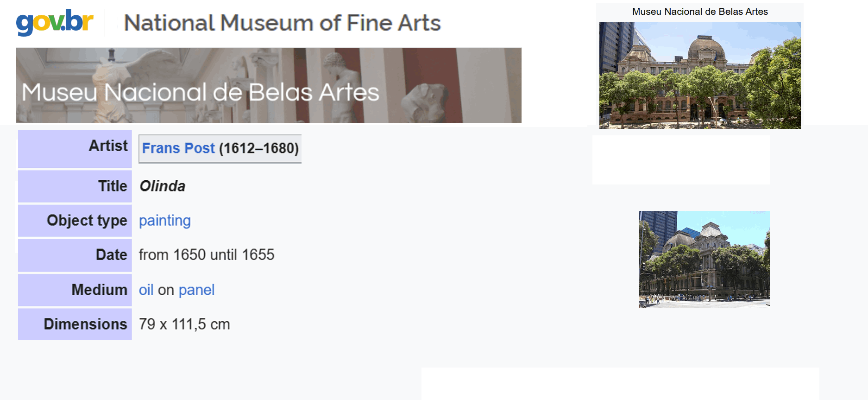Image resolution: width=868 pixels, height=400 pixels.
Task: Click the 'from 1650 until 1655' date value
Action: [x=207, y=255]
